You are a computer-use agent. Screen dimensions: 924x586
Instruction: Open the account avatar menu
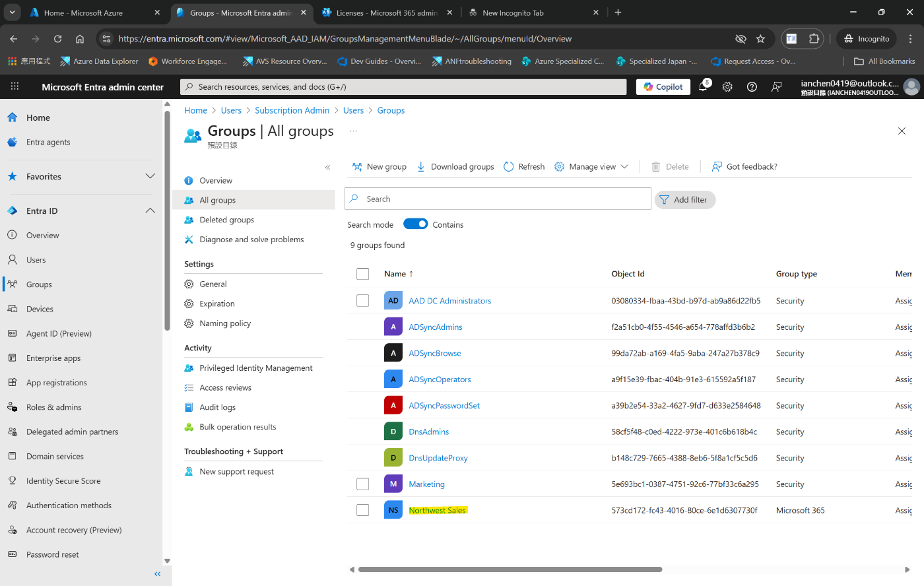911,87
